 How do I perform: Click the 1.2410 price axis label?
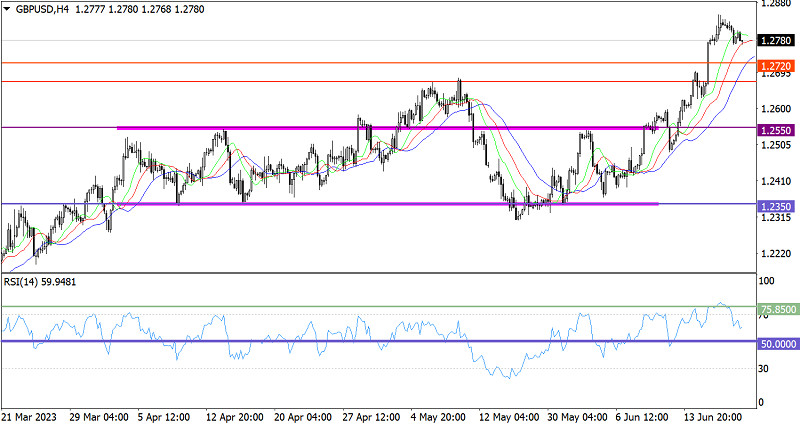[x=775, y=182]
